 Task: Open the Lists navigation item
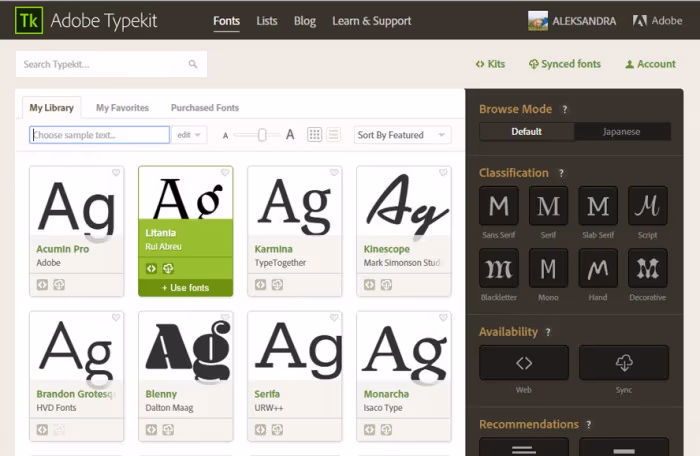click(267, 21)
